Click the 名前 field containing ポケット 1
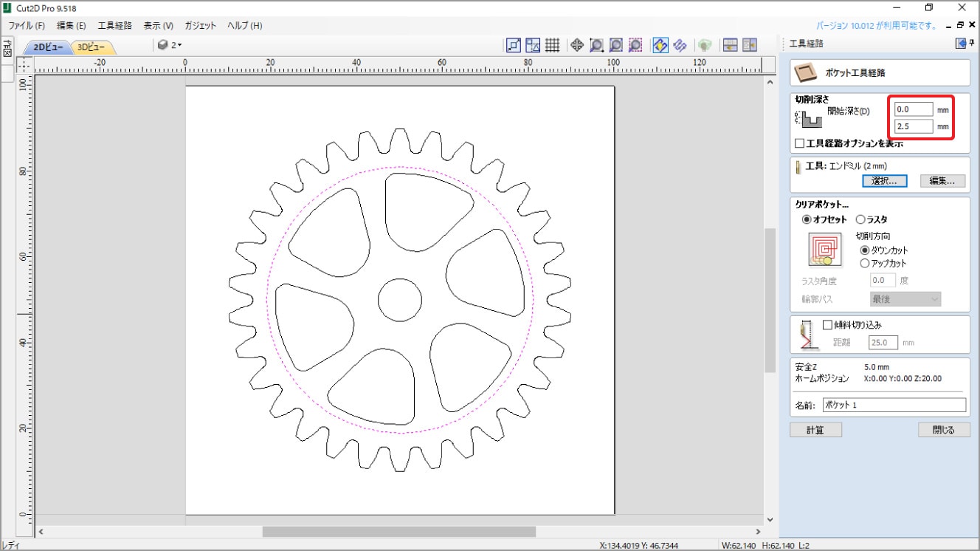Image resolution: width=980 pixels, height=551 pixels. click(894, 405)
